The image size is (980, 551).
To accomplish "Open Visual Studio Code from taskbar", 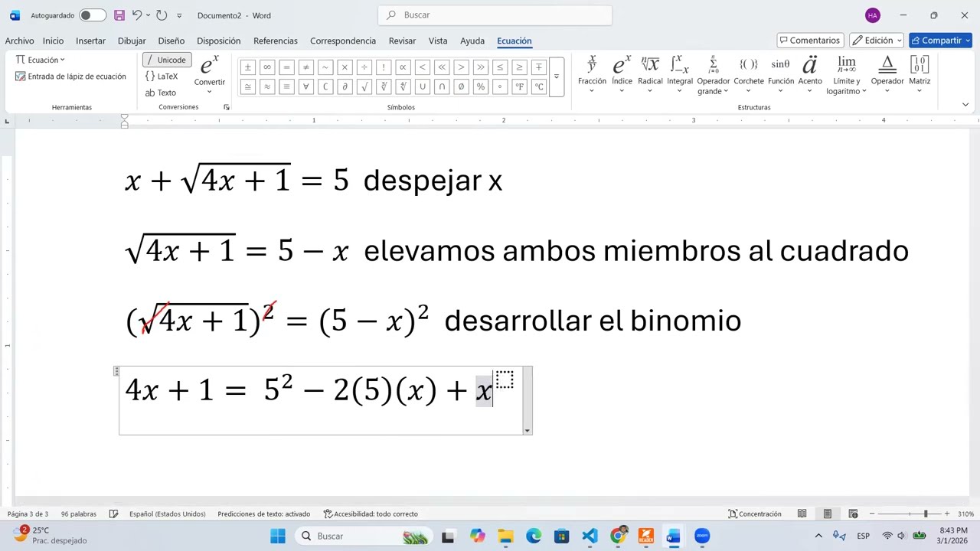I will [x=590, y=536].
